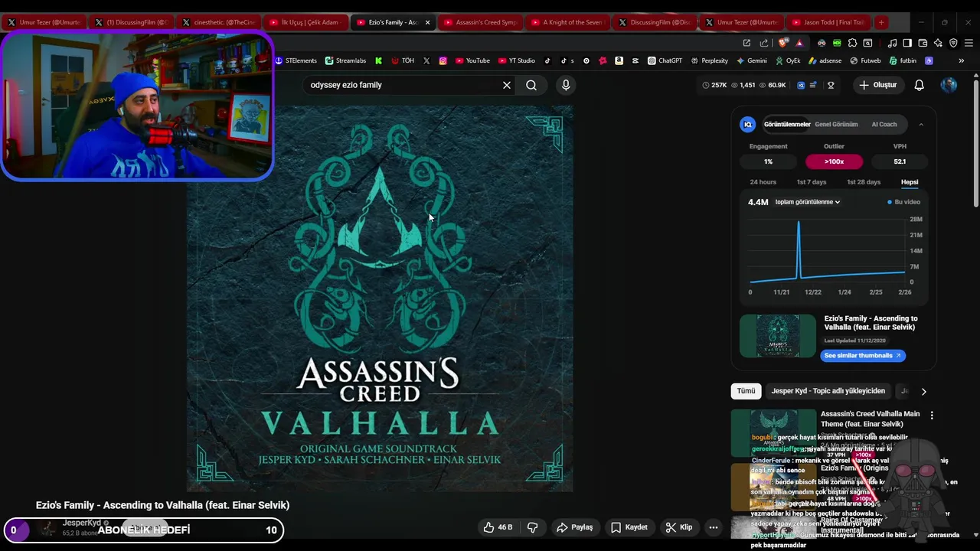Open the Amazon bookmark icon
The height and width of the screenshot is (551, 980).
click(x=619, y=60)
